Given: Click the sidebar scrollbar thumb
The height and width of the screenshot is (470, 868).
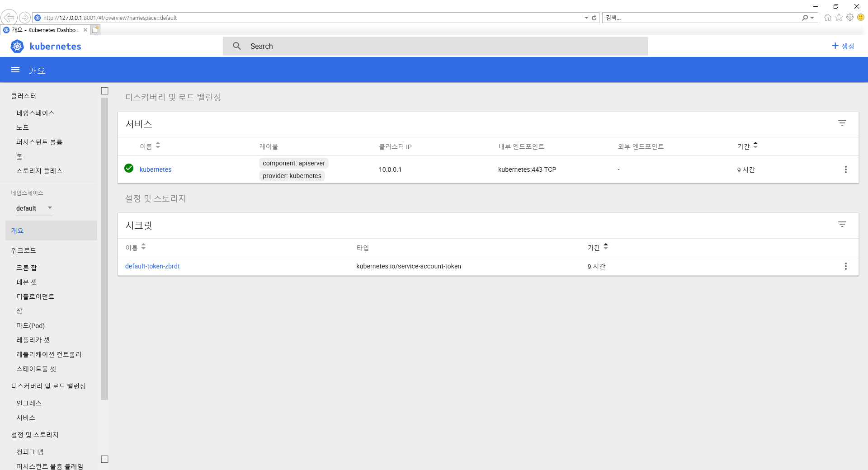Looking at the screenshot, I should 105,249.
